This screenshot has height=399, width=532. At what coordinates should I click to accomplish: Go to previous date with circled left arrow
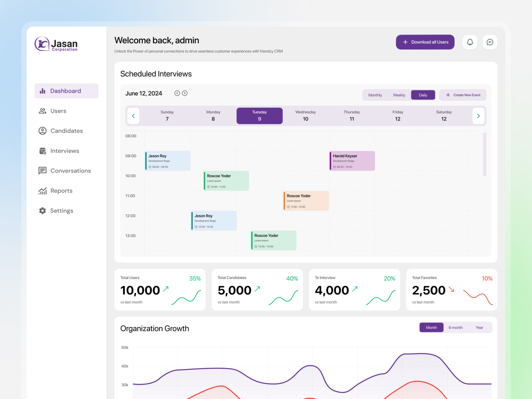[177, 93]
